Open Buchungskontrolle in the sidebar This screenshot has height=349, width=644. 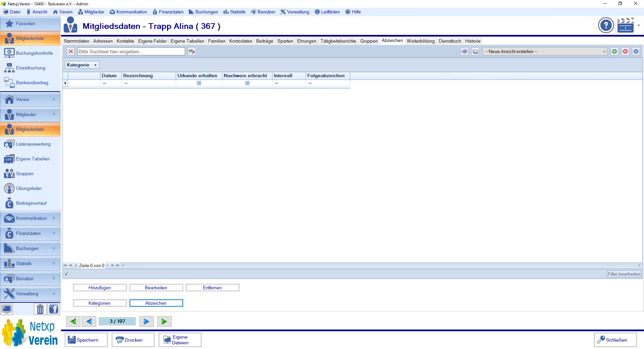[30, 53]
